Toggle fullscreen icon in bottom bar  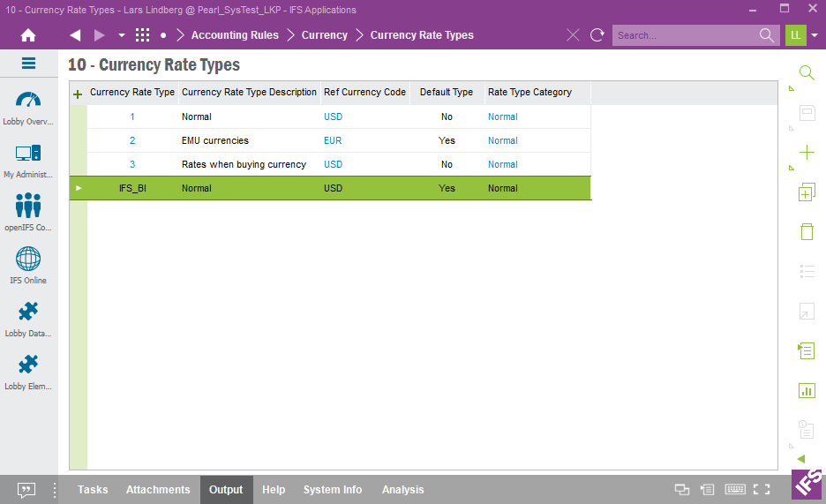click(x=762, y=490)
